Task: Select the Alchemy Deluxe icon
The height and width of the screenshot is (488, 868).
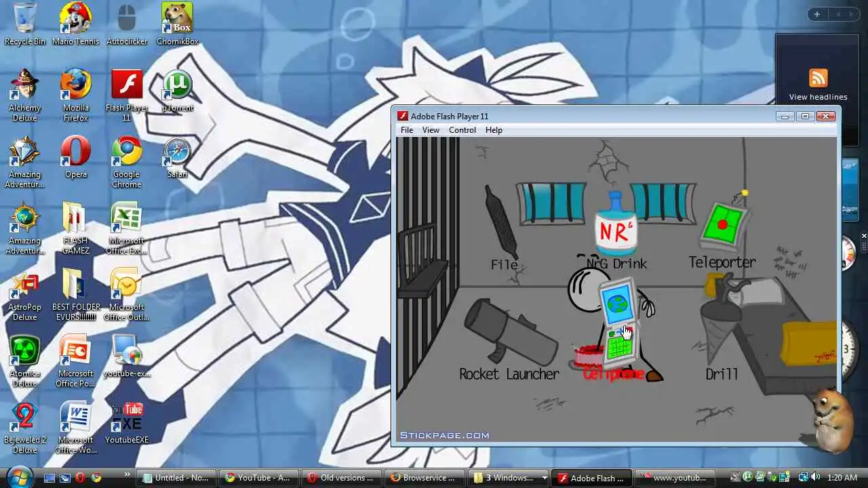Action: [25, 95]
